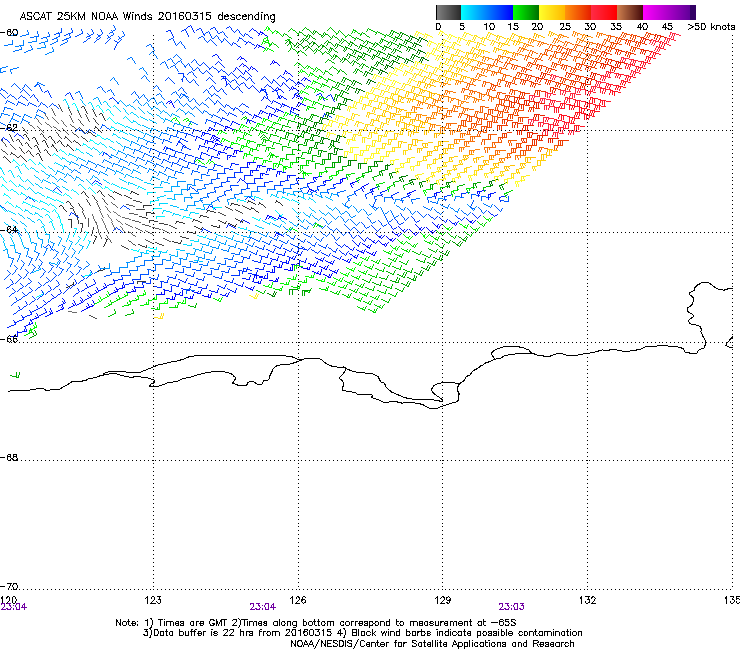This screenshot has height=650, width=740.
Task: Click the red 30-35 knots legend segment
Action: click(x=604, y=12)
